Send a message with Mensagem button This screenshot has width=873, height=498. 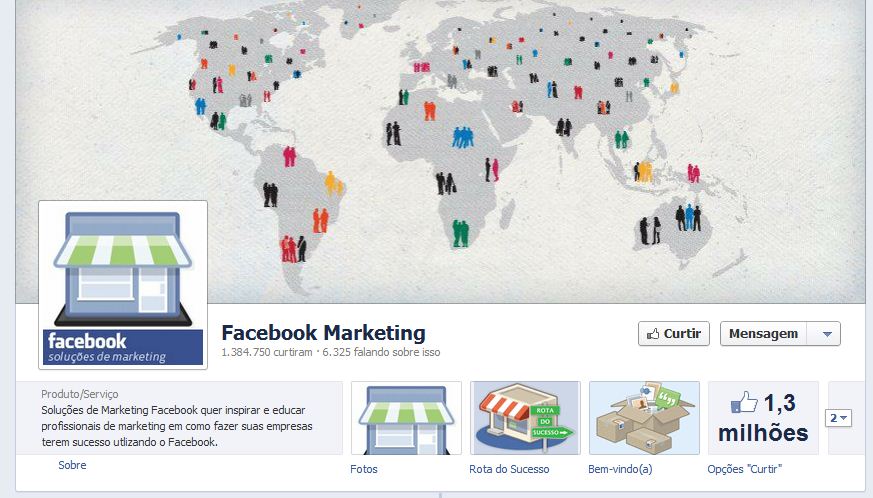coord(763,334)
